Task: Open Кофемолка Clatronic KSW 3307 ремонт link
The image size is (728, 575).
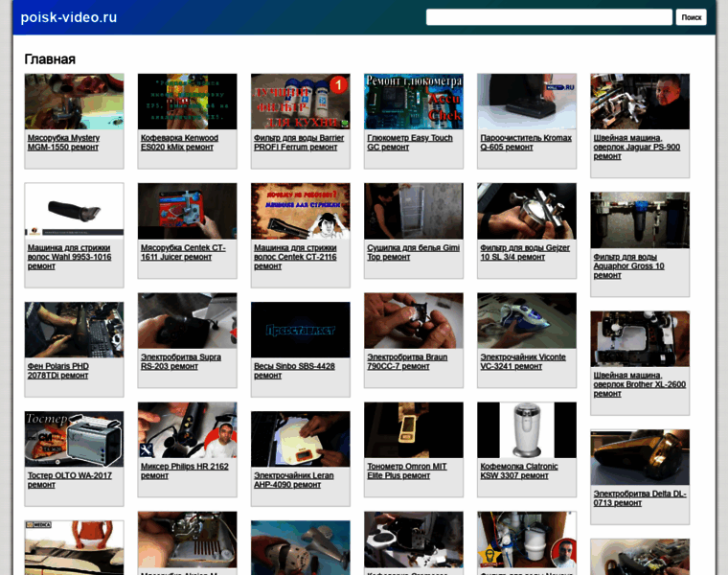Action: [x=519, y=471]
